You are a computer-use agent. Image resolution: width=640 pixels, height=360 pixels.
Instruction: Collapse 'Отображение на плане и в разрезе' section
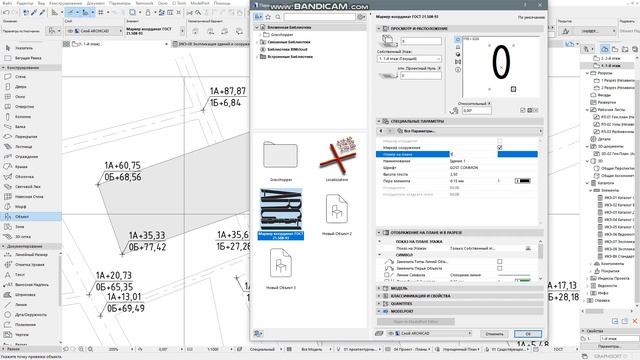click(x=379, y=232)
